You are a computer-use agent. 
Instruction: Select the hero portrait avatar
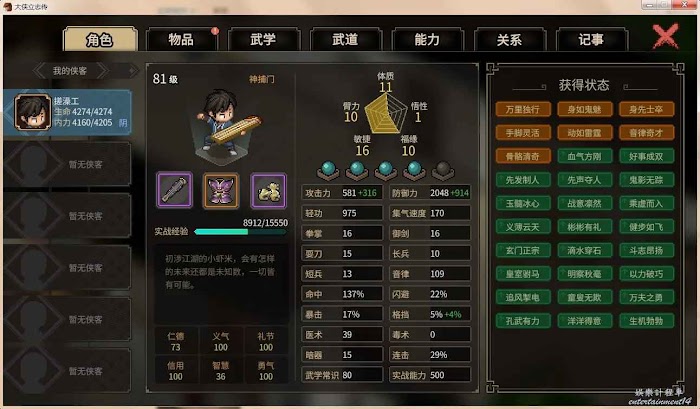pyautogui.click(x=32, y=112)
